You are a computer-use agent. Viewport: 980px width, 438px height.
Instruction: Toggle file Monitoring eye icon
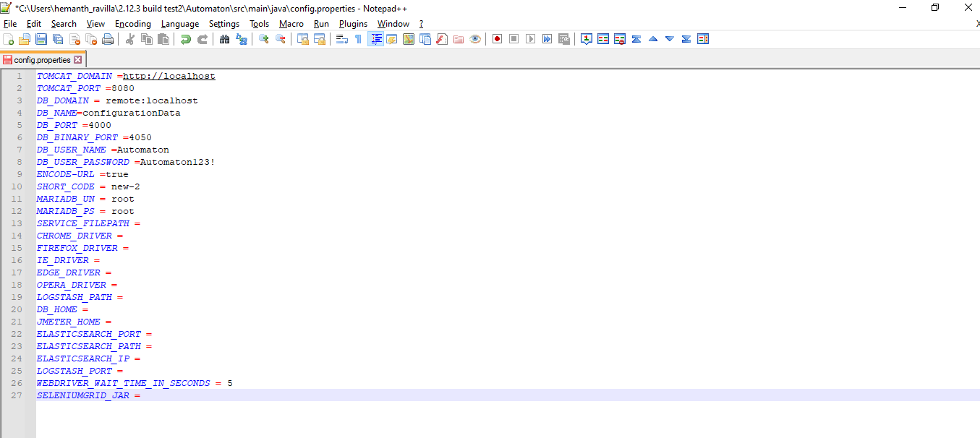pyautogui.click(x=474, y=39)
